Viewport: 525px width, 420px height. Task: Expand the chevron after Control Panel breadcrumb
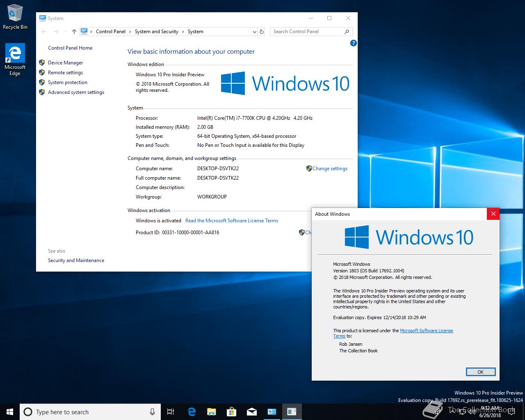(x=130, y=32)
